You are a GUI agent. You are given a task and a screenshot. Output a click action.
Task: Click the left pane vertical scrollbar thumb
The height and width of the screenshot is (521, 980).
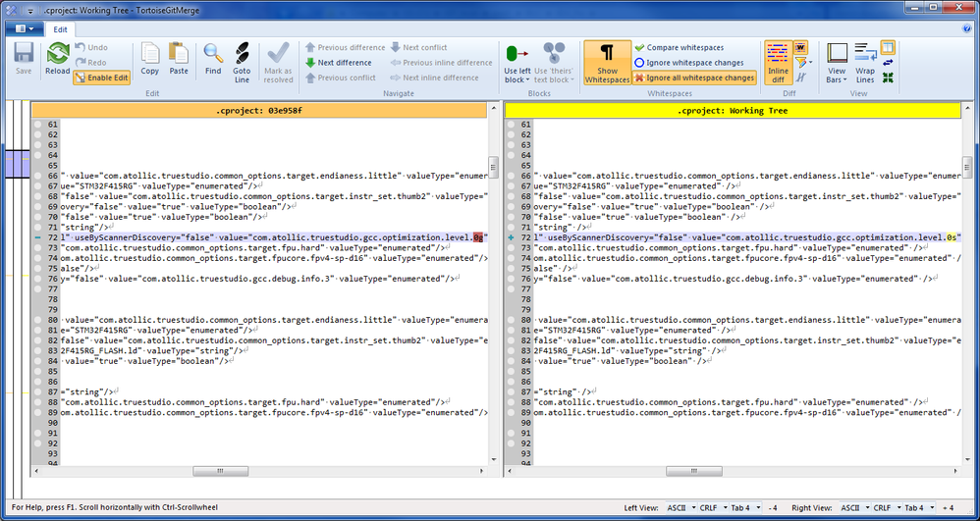coord(493,166)
